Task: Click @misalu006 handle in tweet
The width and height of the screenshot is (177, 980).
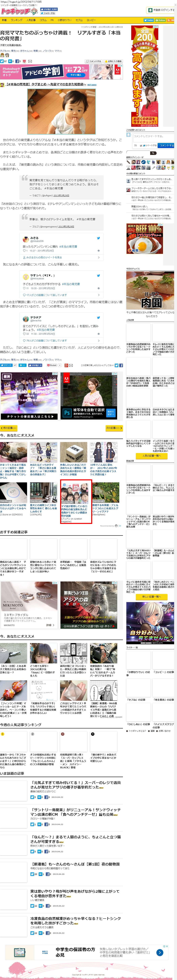Action: tap(37, 241)
